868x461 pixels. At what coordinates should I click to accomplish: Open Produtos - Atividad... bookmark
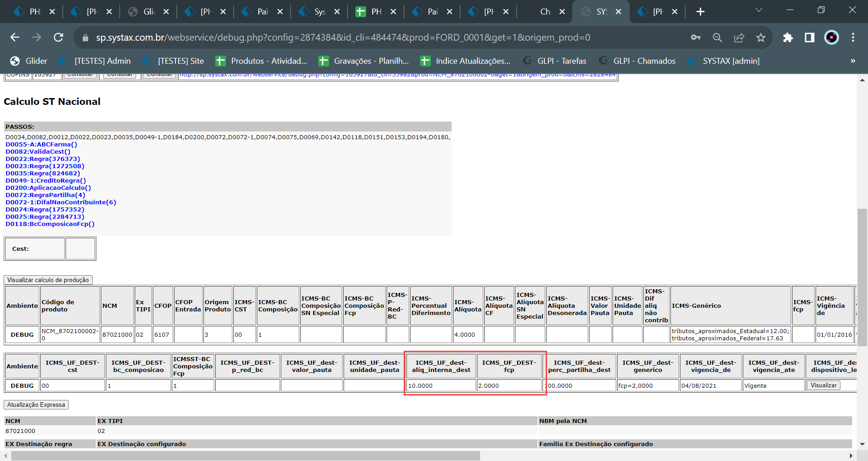pyautogui.click(x=261, y=61)
